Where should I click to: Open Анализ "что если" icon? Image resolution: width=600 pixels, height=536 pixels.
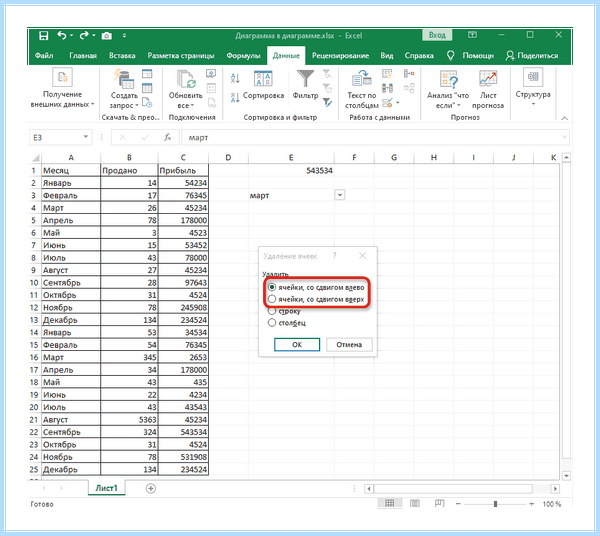pos(448,79)
